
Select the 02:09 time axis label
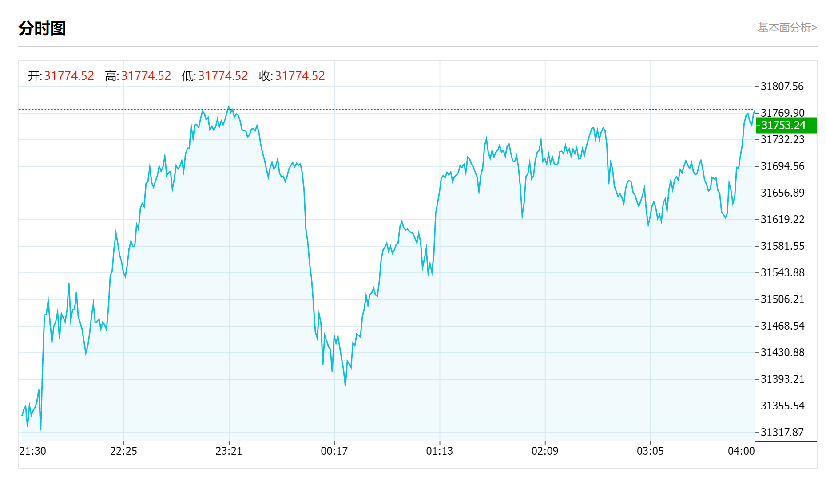544,451
